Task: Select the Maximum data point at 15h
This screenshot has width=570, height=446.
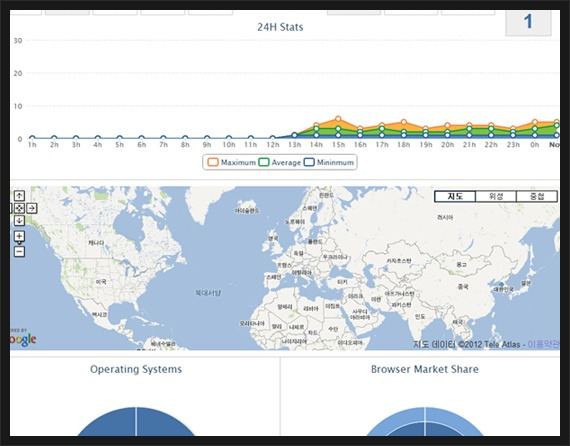Action: click(x=338, y=118)
